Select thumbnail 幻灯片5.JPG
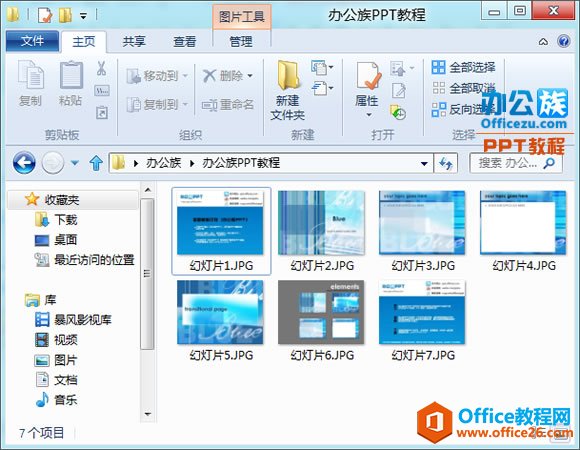580x450 pixels. [x=221, y=321]
